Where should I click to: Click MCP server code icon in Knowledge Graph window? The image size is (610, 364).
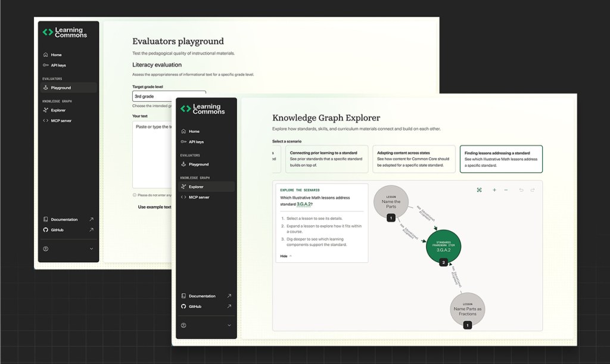[183, 197]
